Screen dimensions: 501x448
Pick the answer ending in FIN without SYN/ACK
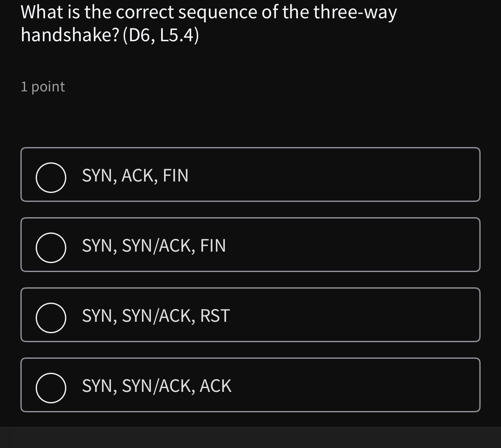(x=251, y=174)
